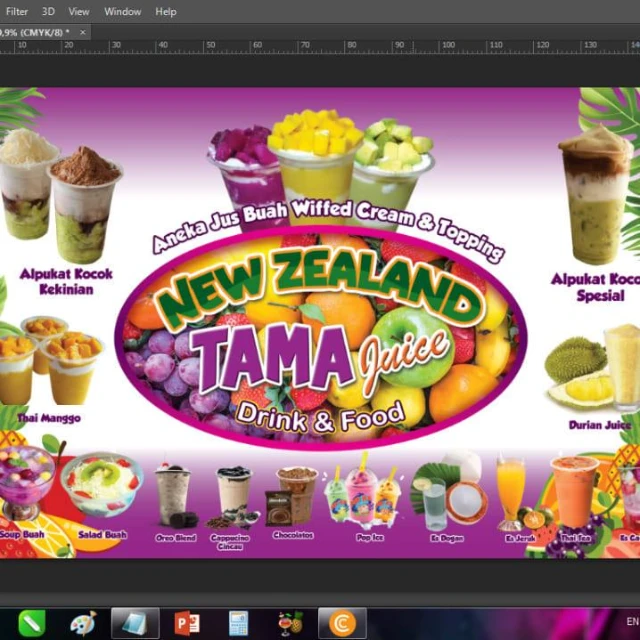Image resolution: width=640 pixels, height=640 pixels.
Task: Open the Filter menu
Action: [x=17, y=11]
